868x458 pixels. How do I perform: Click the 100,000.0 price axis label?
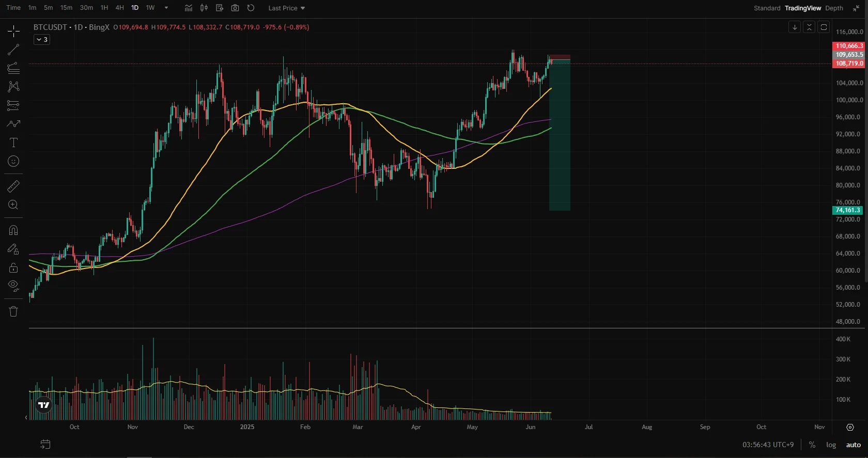pyautogui.click(x=848, y=100)
